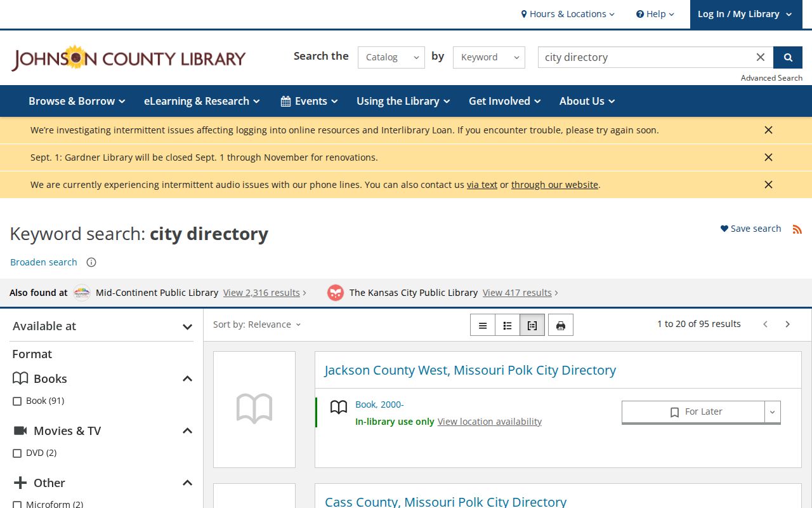Dismiss the Gardner Library closure alert
812x508 pixels.
click(768, 157)
